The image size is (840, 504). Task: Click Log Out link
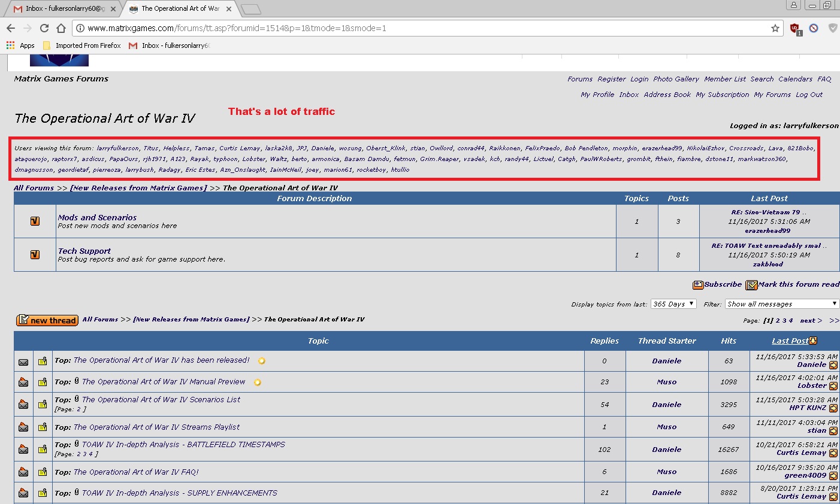[x=809, y=95]
